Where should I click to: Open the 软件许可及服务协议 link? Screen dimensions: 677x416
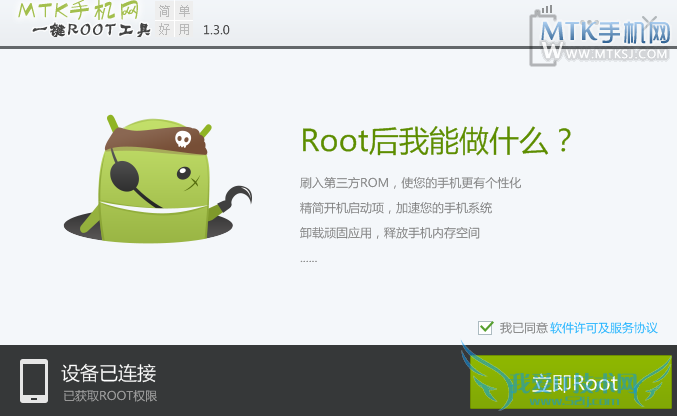(x=604, y=328)
